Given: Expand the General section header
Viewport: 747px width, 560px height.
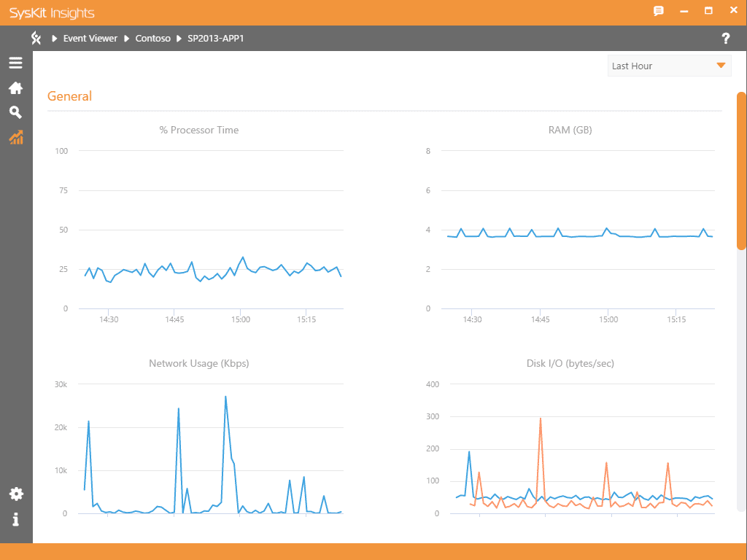Looking at the screenshot, I should (x=69, y=96).
